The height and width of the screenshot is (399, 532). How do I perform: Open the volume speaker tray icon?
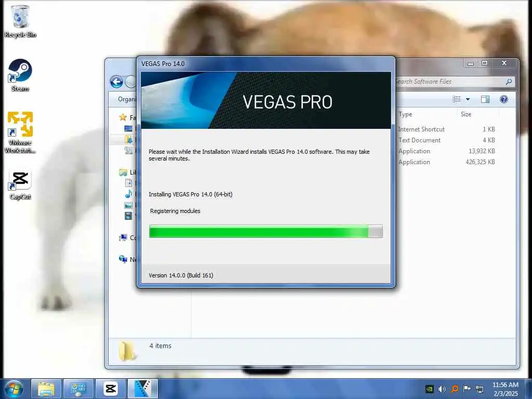[442, 389]
